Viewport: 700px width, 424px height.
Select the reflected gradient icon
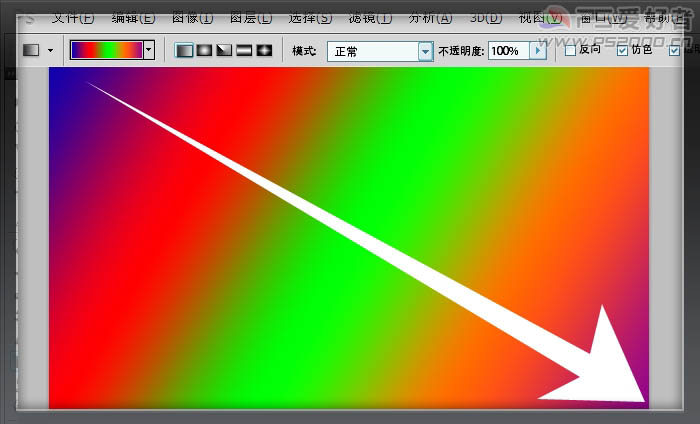245,50
